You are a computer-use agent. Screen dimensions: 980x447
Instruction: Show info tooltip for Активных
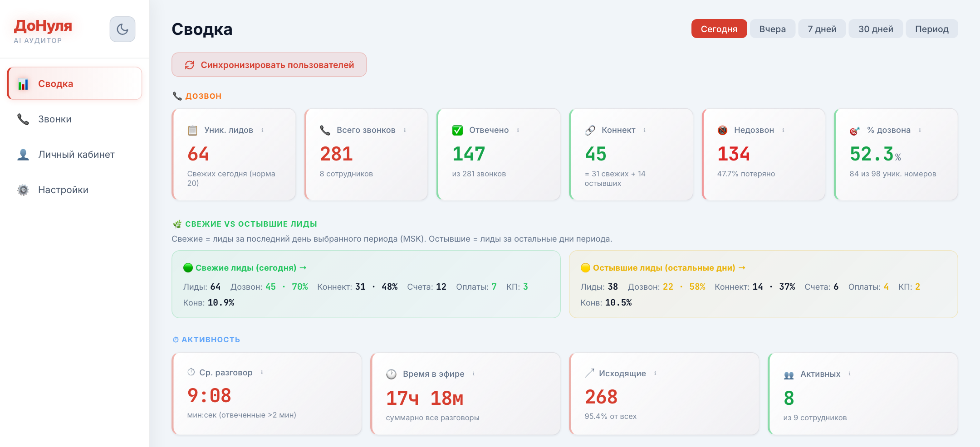click(849, 374)
